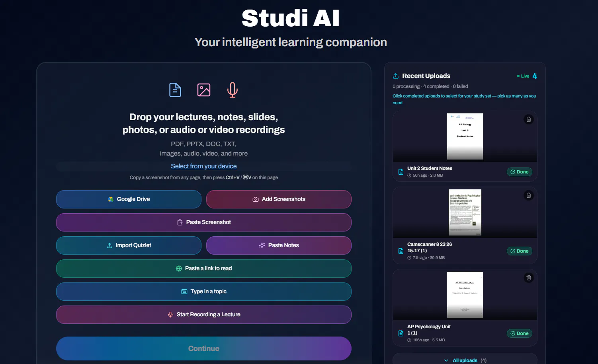Delete the AP Psychology Unit 1 upload

click(x=529, y=278)
